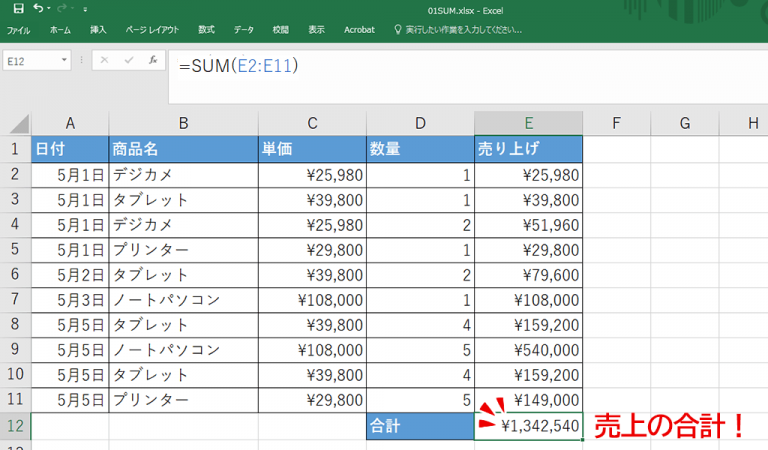Click the 商品名 header cell

pyautogui.click(x=184, y=149)
